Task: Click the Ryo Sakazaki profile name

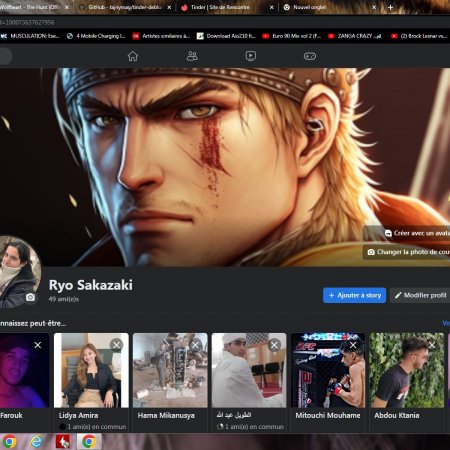Action: pos(91,285)
